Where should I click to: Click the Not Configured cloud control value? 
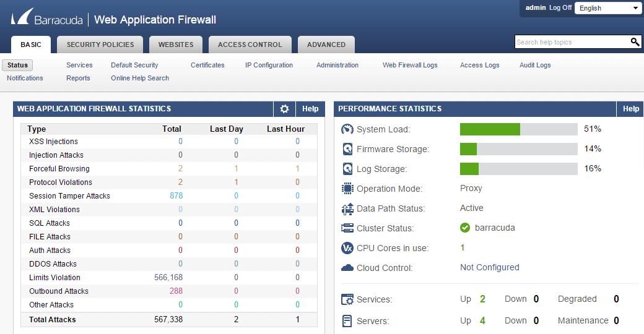coord(490,268)
